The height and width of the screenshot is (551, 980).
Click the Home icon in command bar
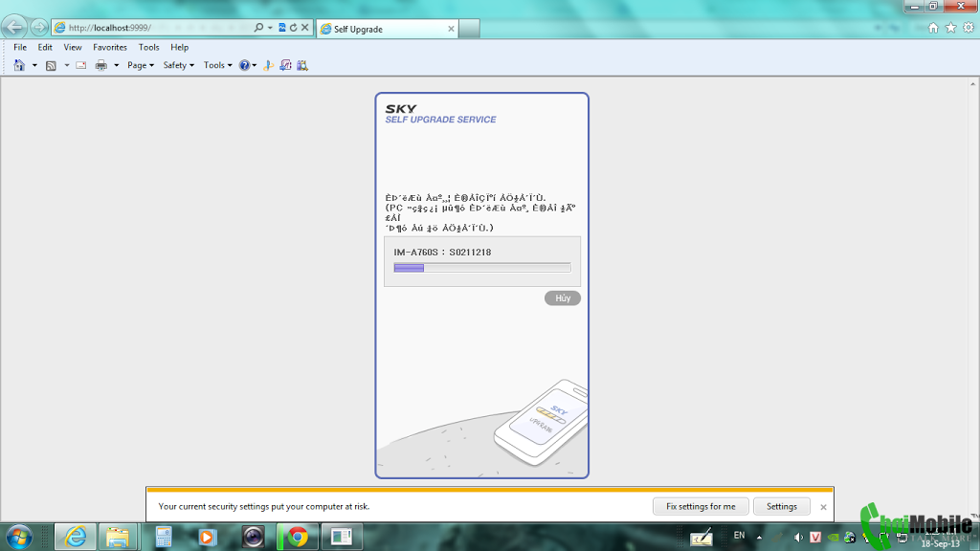[x=19, y=65]
